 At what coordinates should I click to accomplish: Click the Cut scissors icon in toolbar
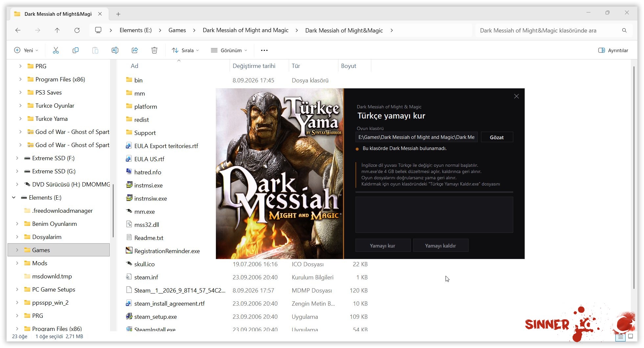pos(56,50)
